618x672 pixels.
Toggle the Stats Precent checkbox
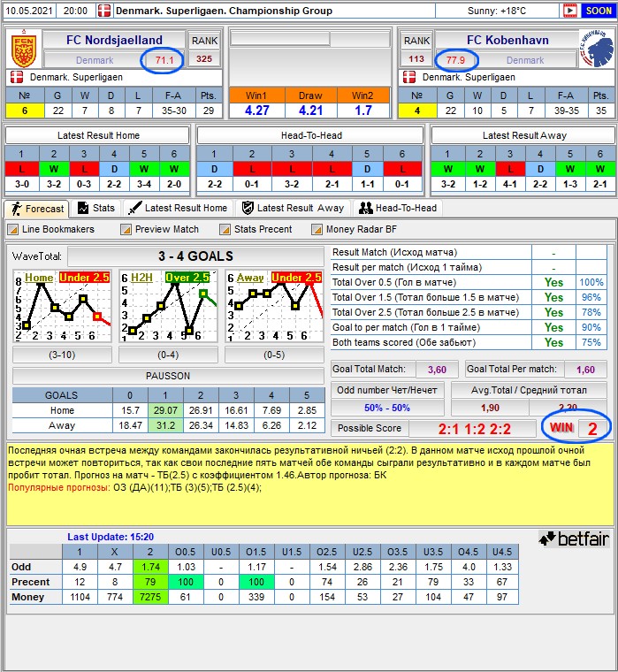[x=225, y=230]
